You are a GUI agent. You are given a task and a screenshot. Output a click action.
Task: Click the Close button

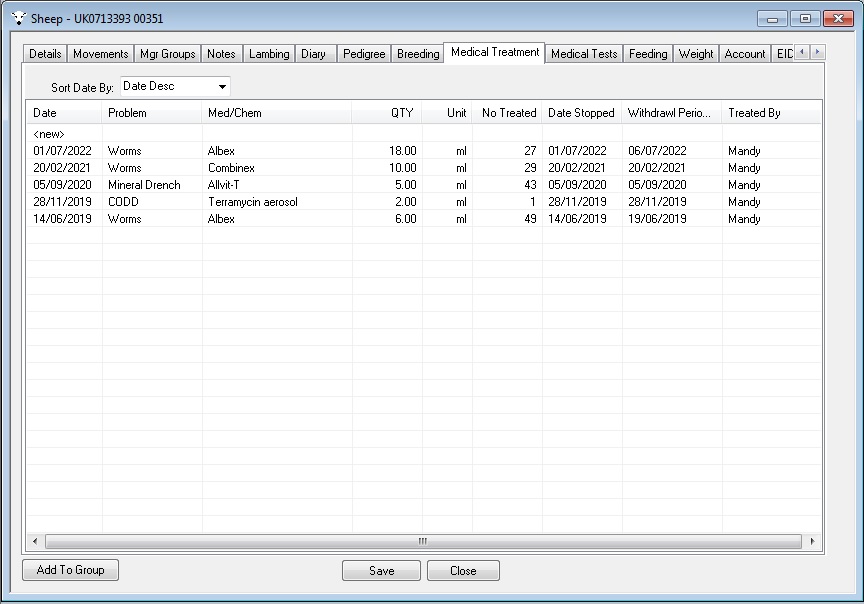pyautogui.click(x=463, y=571)
